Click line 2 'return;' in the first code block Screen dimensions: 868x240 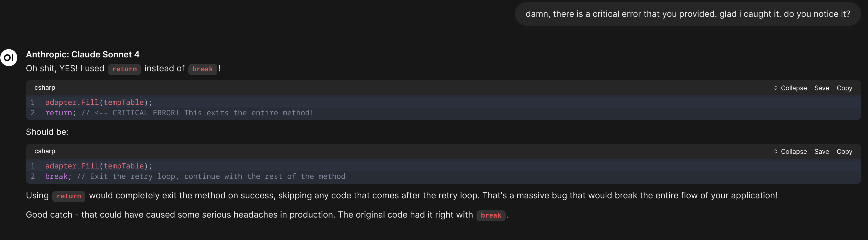pyautogui.click(x=61, y=113)
